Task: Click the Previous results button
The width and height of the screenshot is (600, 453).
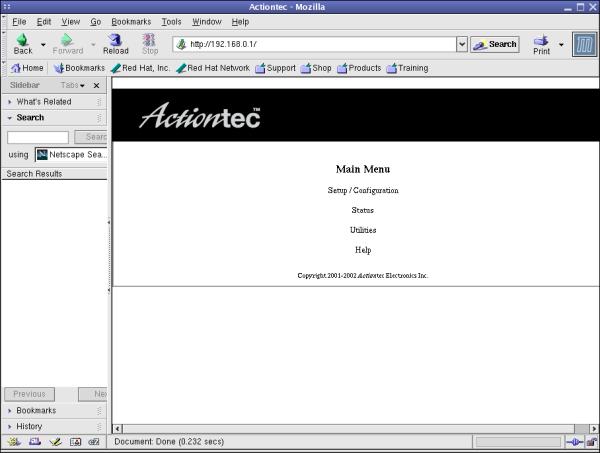Action: tap(29, 394)
